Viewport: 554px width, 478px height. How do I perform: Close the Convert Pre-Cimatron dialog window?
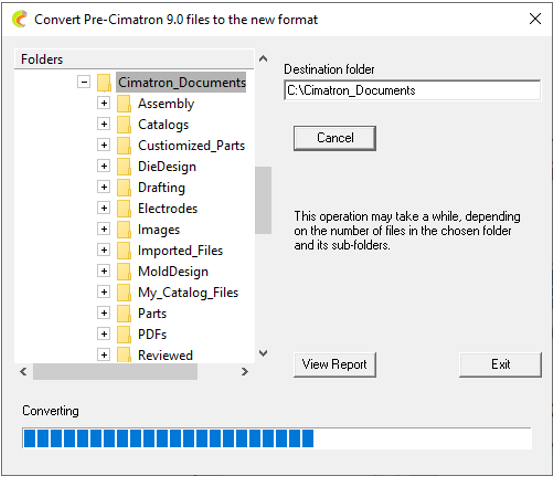point(535,19)
